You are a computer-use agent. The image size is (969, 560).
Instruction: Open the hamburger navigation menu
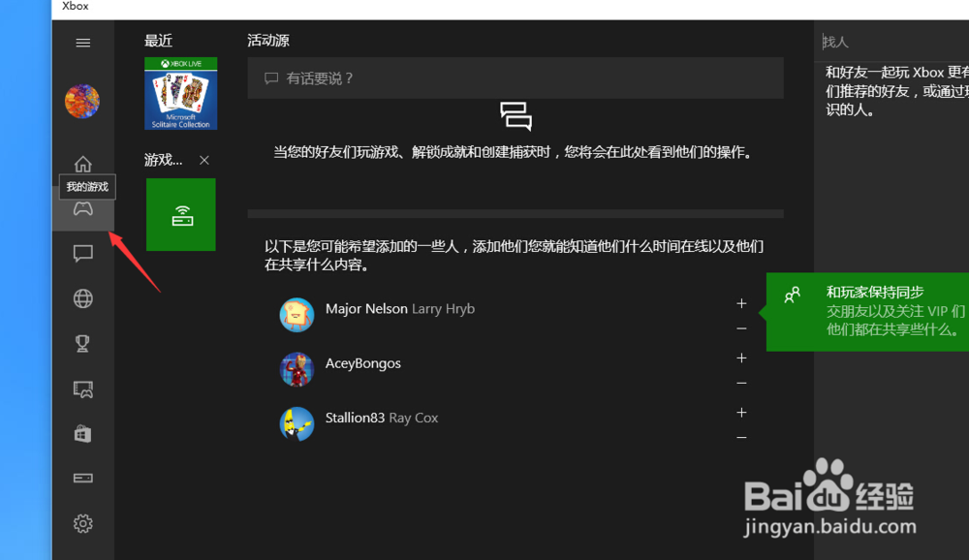82,43
